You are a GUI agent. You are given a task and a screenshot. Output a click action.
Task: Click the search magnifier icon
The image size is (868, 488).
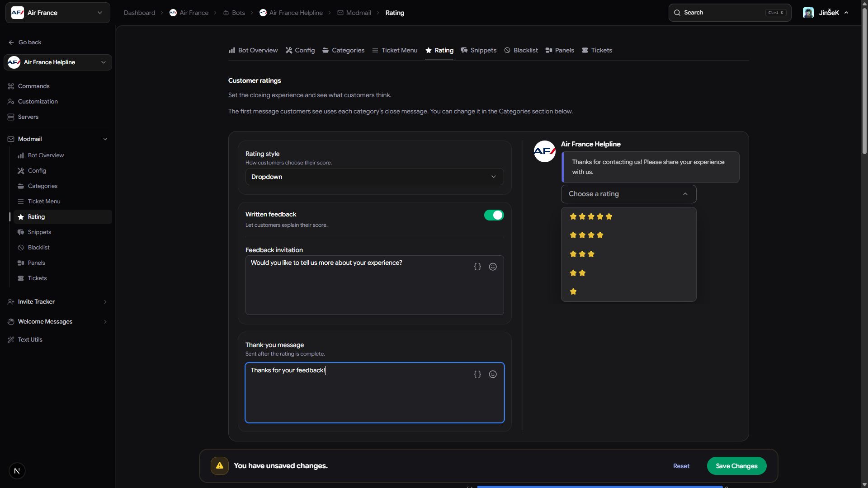[x=677, y=13]
